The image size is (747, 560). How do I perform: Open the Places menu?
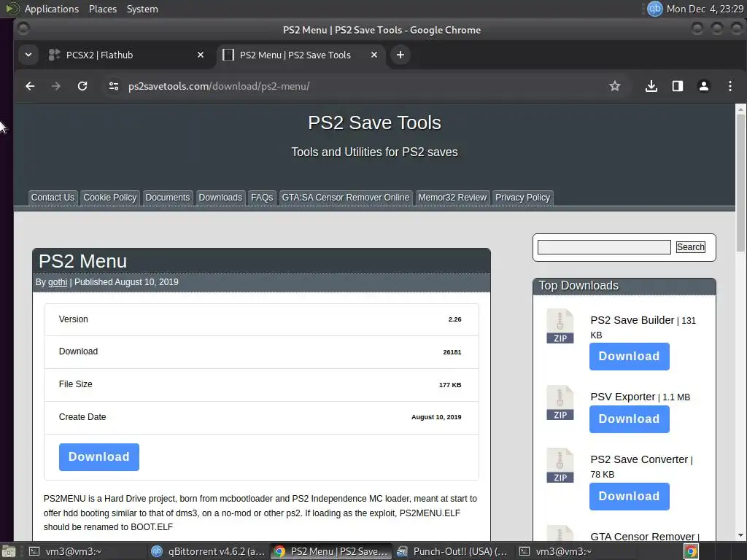(102, 9)
